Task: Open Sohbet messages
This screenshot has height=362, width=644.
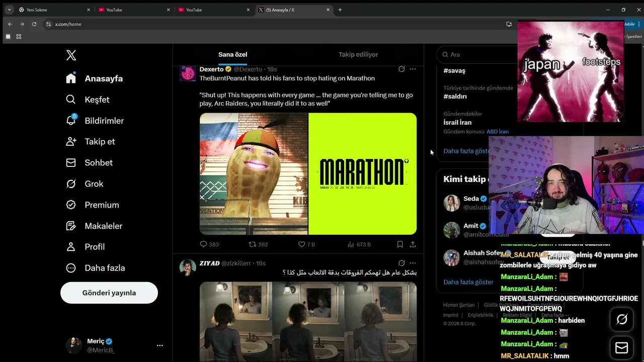Action: coord(90,163)
